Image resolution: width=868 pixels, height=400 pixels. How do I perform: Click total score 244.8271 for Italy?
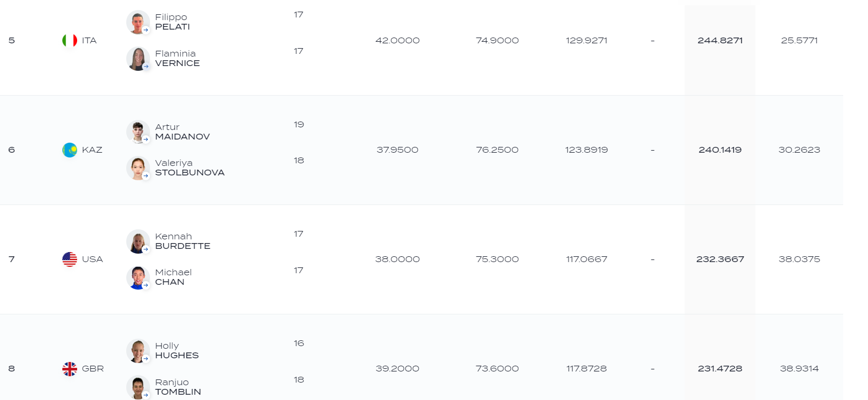[720, 41]
